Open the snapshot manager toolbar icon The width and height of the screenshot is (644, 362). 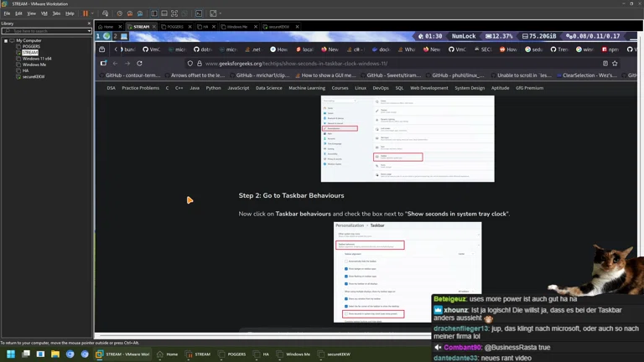(140, 13)
